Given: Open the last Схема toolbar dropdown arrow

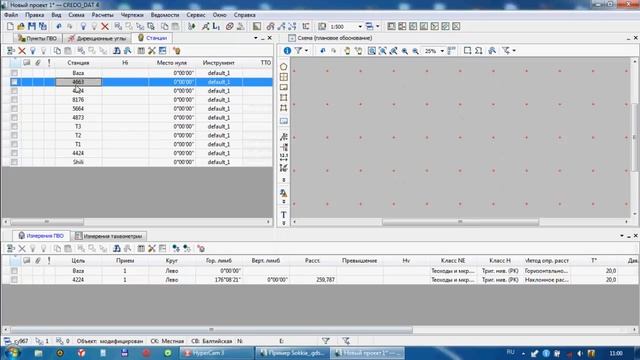Looking at the screenshot, I should (x=514, y=51).
